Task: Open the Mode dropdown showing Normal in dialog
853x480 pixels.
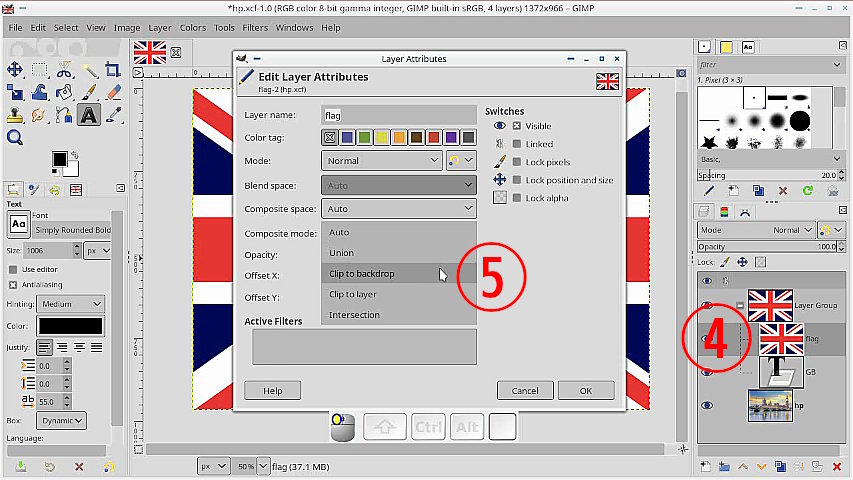Action: click(x=382, y=161)
